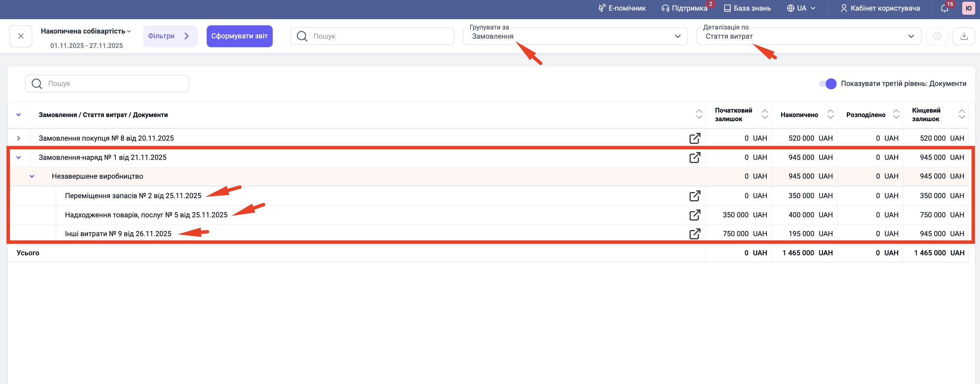This screenshot has width=980, height=384.
Task: Expand Замовлення покупця № 8 row
Action: click(18, 138)
